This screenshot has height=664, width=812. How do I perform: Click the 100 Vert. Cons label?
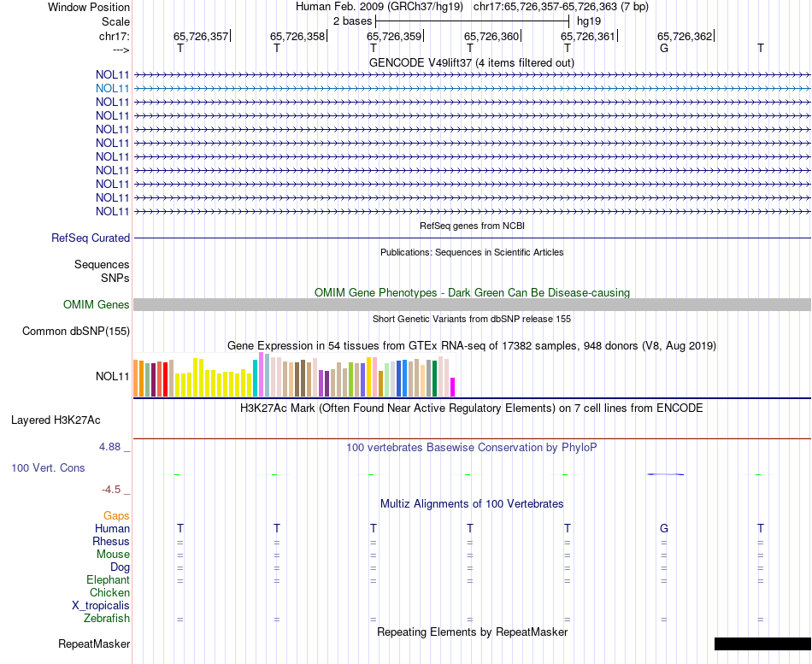tap(48, 467)
